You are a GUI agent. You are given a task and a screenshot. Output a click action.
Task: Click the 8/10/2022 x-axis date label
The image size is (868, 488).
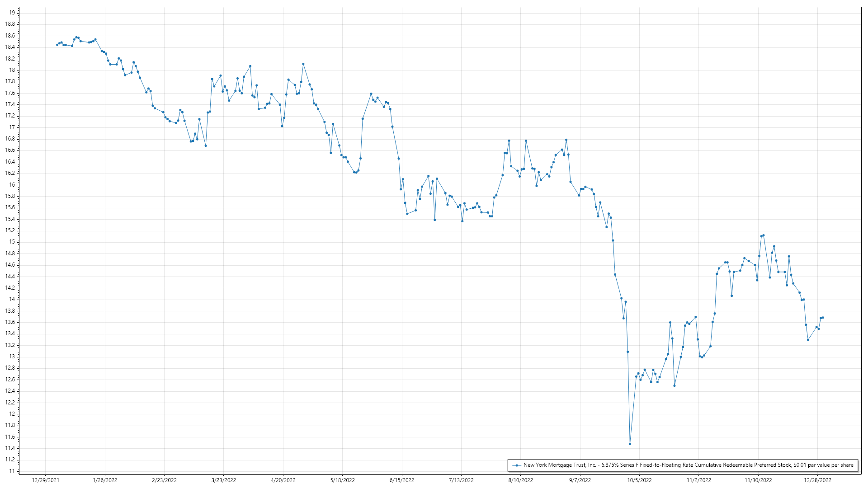[520, 480]
